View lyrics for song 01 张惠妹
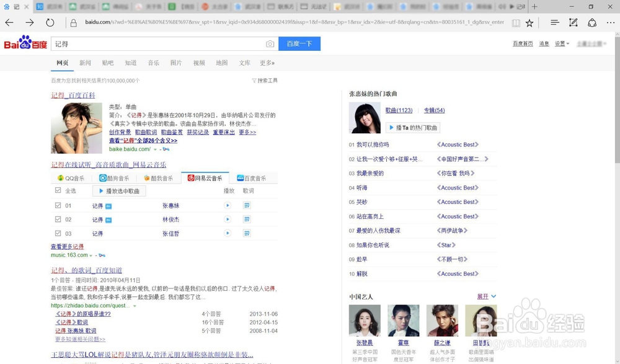The width and height of the screenshot is (620, 364). (247, 205)
